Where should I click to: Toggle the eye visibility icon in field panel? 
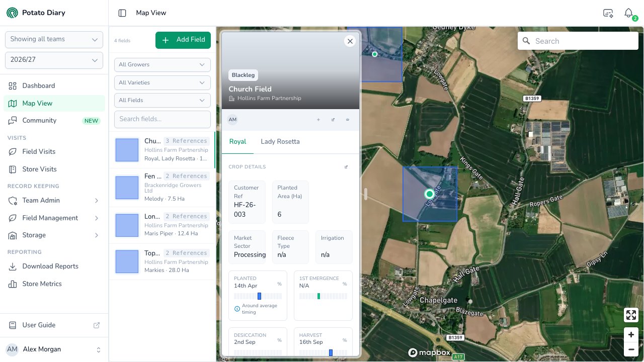[x=348, y=120]
